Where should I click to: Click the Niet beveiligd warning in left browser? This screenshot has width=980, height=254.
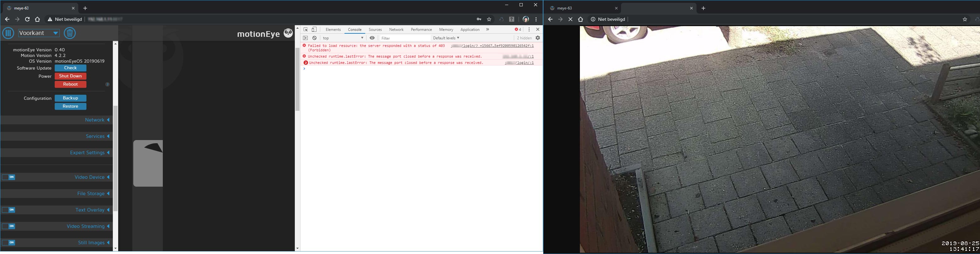tap(65, 19)
